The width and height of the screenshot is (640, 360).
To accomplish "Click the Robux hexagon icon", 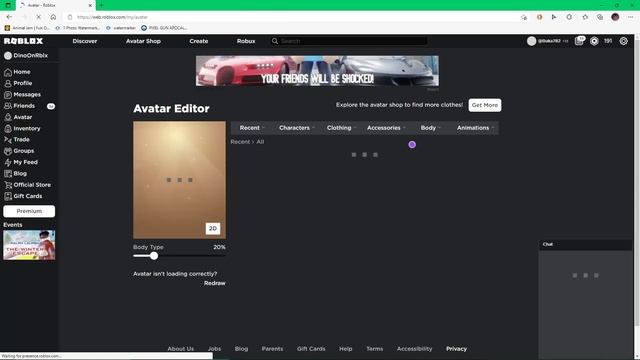I will 594,41.
